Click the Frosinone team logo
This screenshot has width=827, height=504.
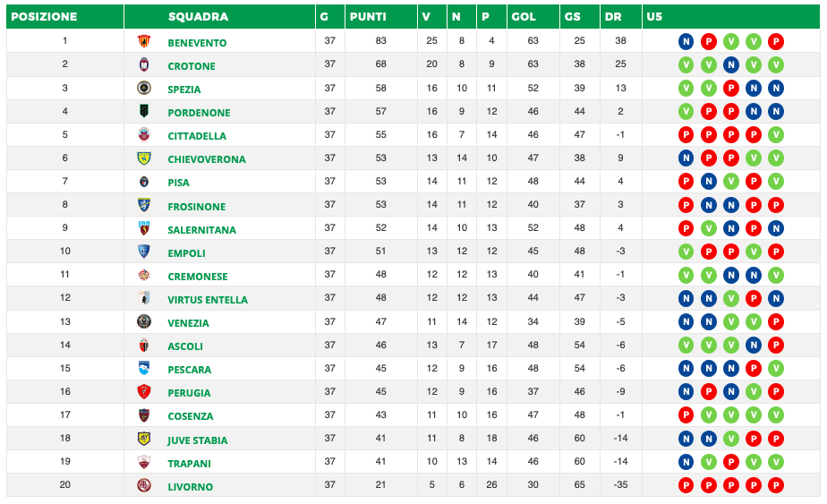click(143, 206)
